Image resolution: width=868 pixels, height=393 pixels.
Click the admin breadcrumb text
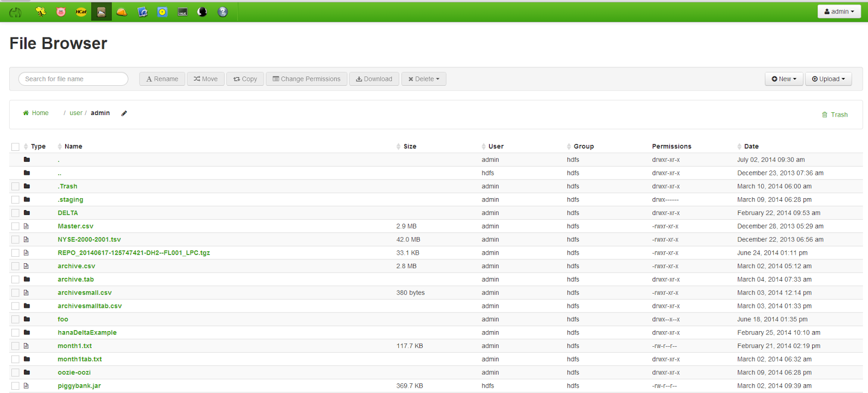100,113
